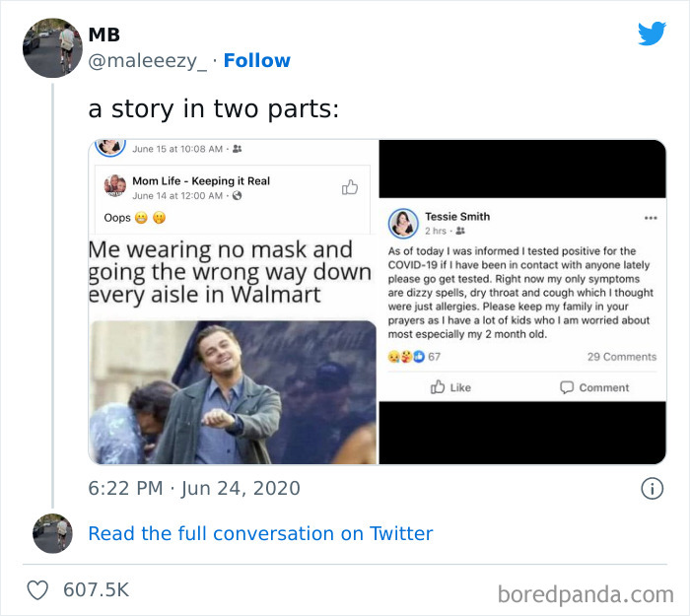This screenshot has height=616, width=690.
Task: Click the three-dot menu on Tessie Smith's post
Action: pos(650,218)
